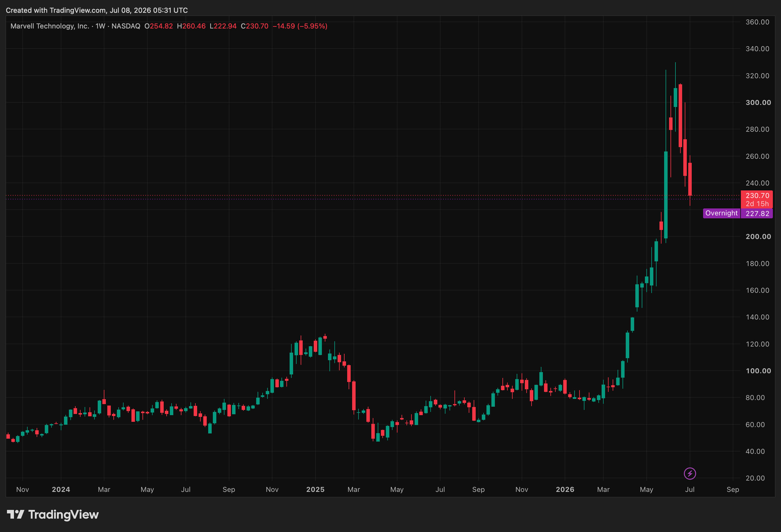Viewport: 781px width, 532px height.
Task: Click the 200.00 level on price scale
Action: tap(758, 237)
